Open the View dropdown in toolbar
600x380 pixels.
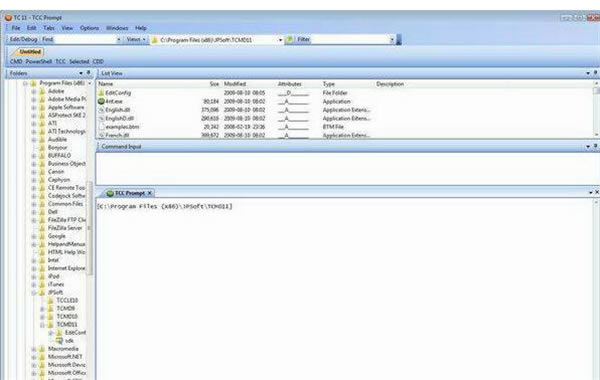(136, 39)
